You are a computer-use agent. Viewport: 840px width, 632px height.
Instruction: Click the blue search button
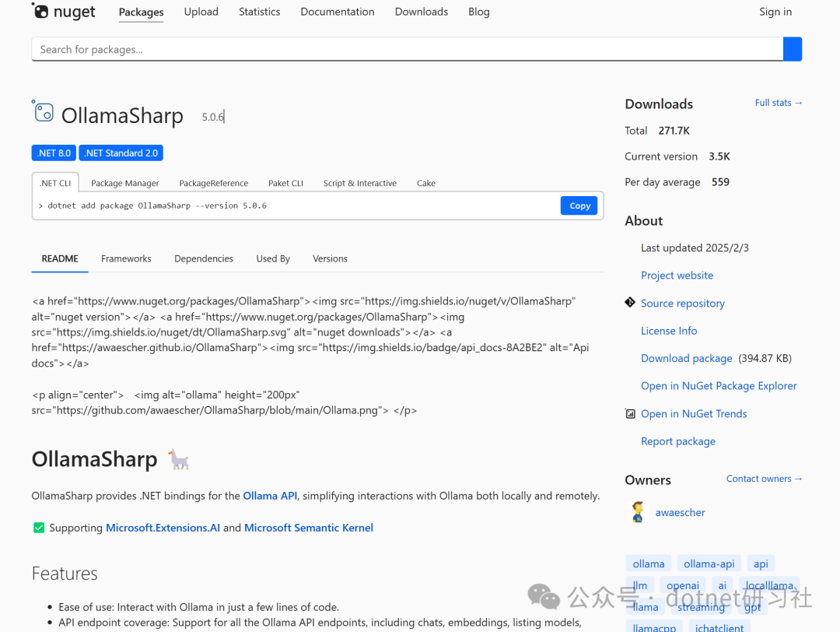pyautogui.click(x=793, y=49)
